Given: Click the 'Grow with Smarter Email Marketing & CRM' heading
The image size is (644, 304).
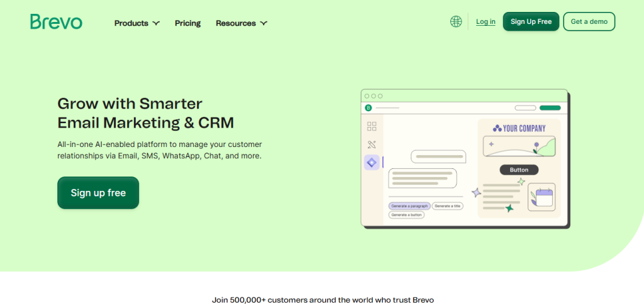Looking at the screenshot, I should 146,113.
